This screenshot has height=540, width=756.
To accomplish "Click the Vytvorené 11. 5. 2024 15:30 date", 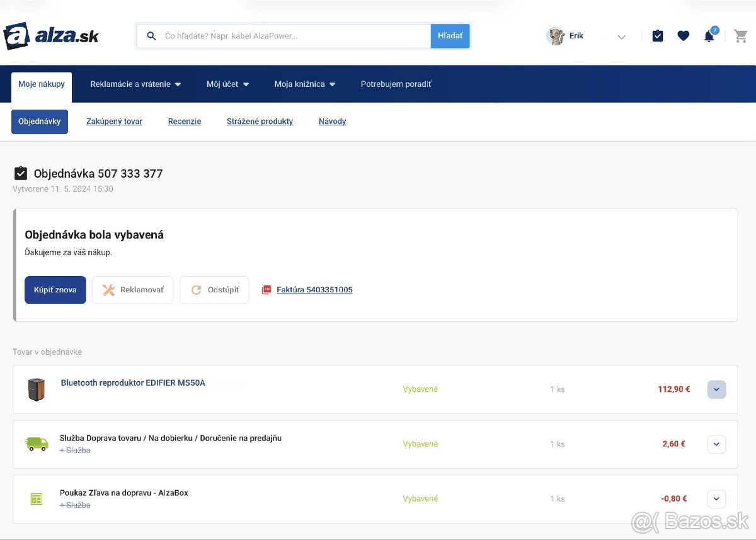I will 63,189.
